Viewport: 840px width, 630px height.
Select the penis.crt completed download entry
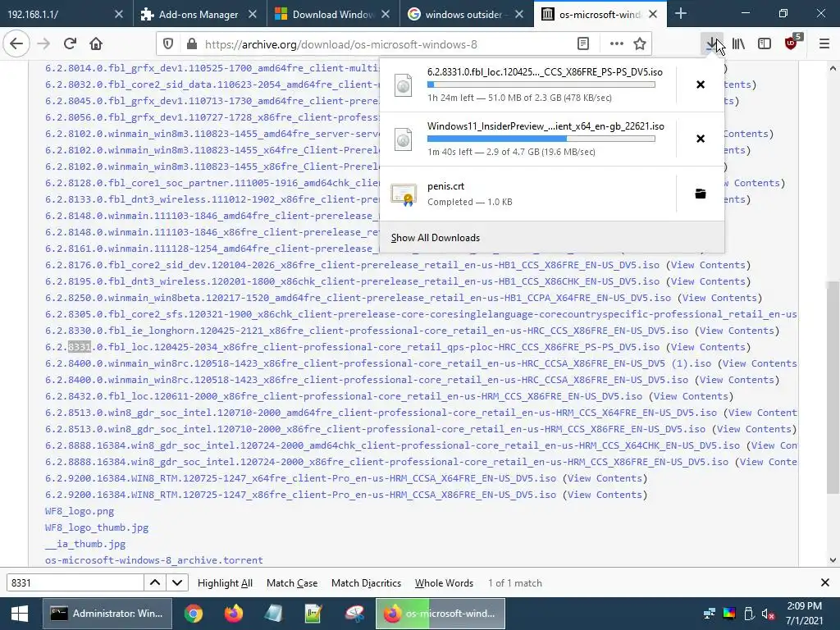coord(527,194)
